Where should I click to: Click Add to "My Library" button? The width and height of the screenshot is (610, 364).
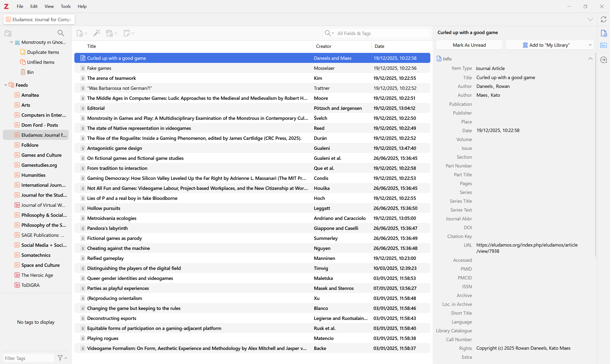(x=546, y=45)
